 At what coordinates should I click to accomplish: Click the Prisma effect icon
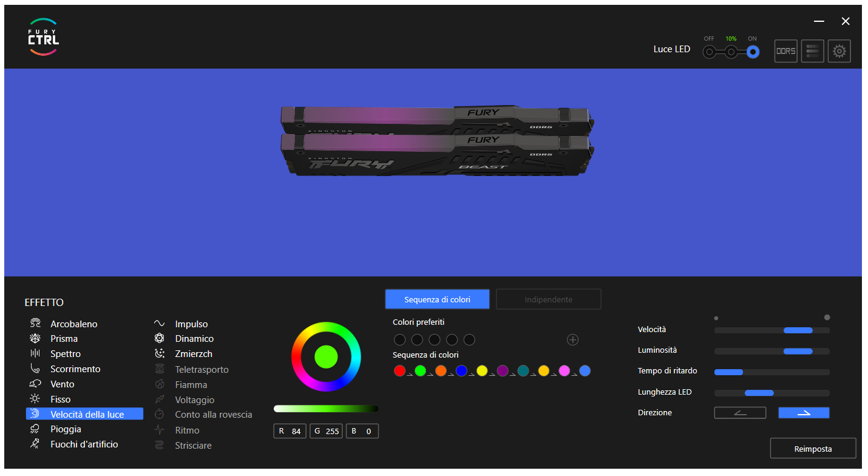click(x=35, y=338)
